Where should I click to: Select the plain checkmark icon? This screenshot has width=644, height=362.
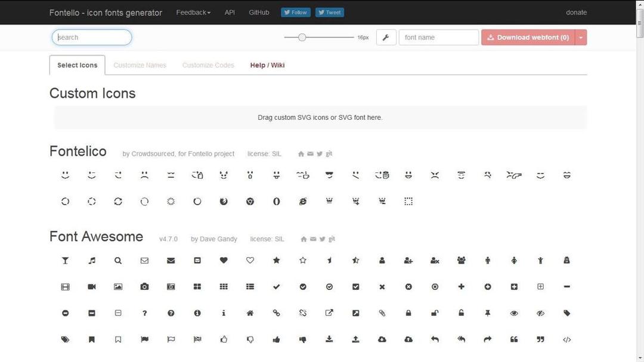click(277, 287)
